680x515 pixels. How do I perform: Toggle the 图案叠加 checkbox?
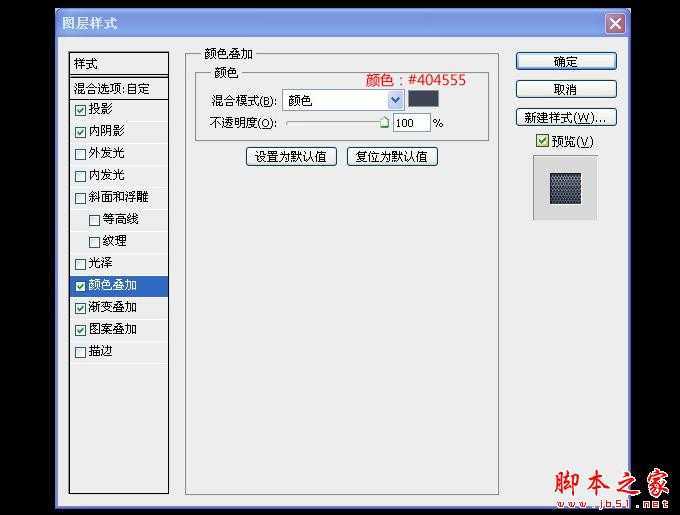tap(80, 330)
